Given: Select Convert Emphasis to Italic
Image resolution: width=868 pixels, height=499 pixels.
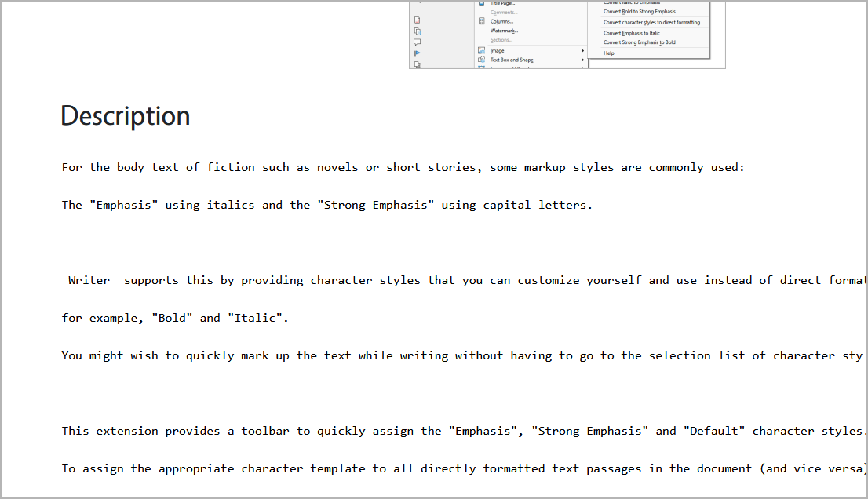Looking at the screenshot, I should tap(631, 33).
